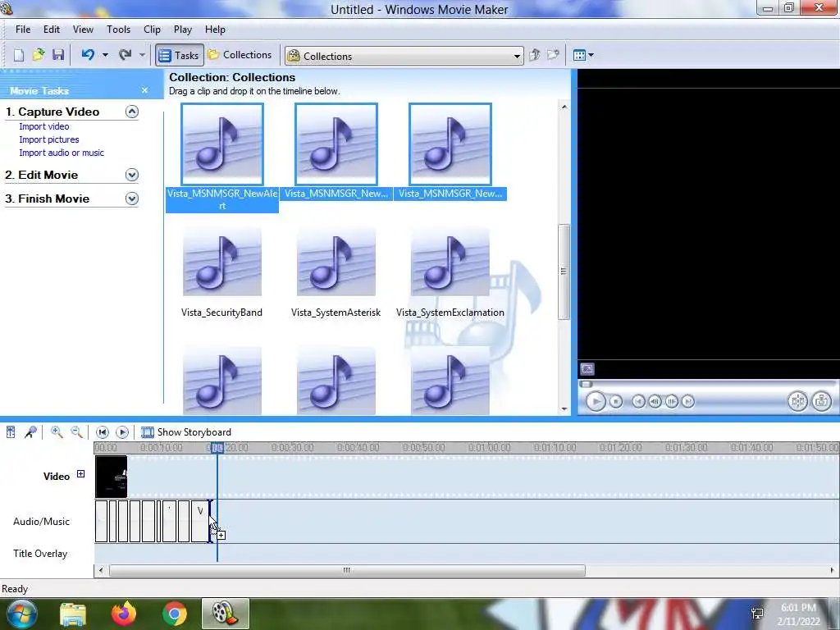The image size is (840, 630).
Task: Click the Rewind Timeline button
Action: pyautogui.click(x=103, y=431)
